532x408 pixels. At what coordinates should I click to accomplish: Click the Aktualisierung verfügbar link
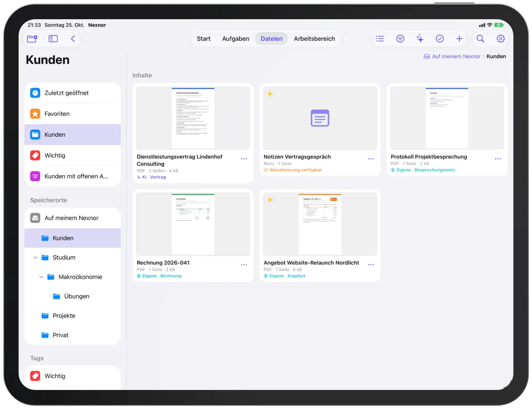tap(293, 170)
